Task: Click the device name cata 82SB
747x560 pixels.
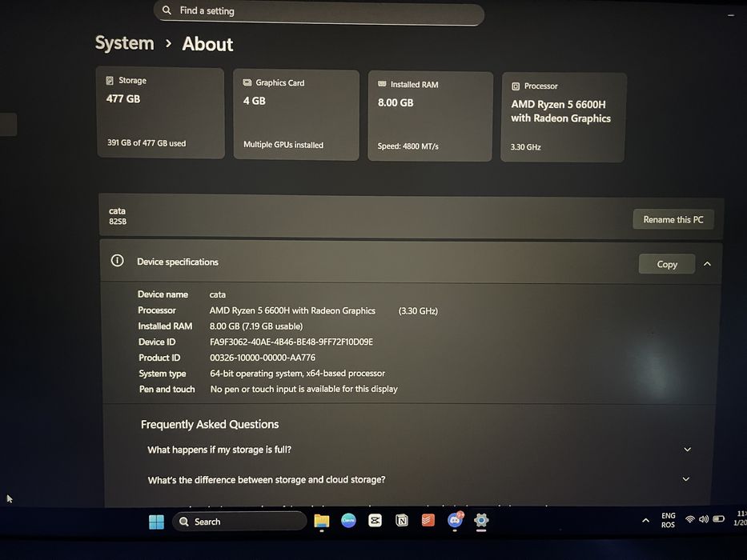Action: (118, 216)
